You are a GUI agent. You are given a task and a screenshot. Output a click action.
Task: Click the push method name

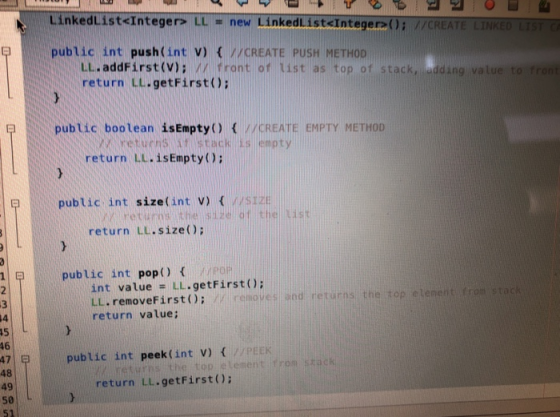point(145,52)
